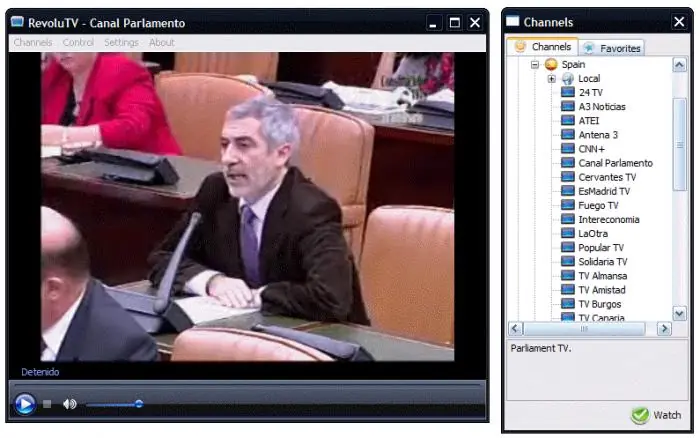Viewport: 700px width, 438px height.
Task: Click the TV icon next to 24 TV
Action: (x=567, y=92)
